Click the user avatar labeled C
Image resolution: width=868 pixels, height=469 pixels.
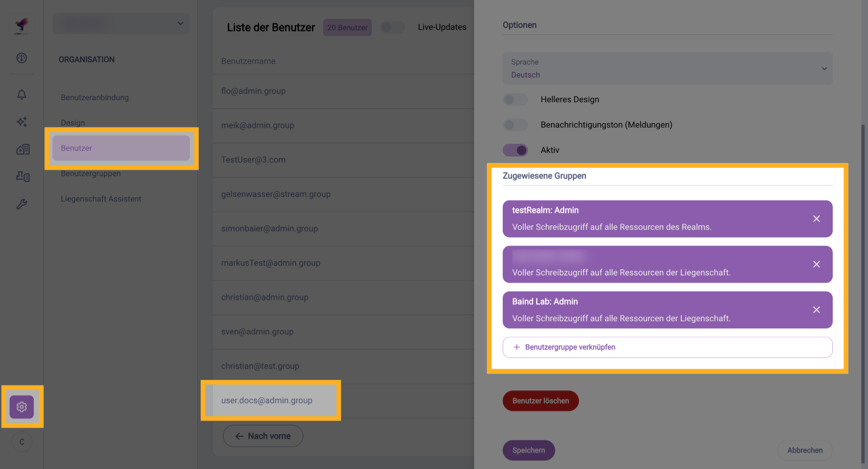pyautogui.click(x=22, y=442)
